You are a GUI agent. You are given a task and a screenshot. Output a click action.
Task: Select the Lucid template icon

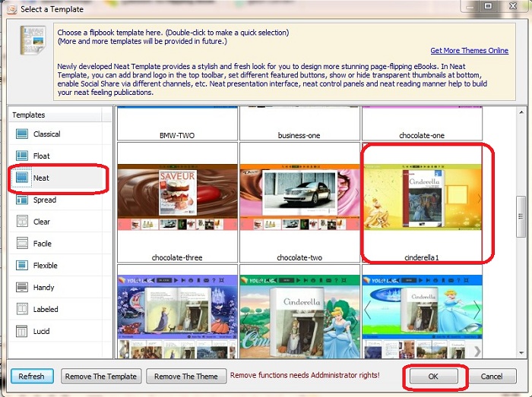tap(22, 331)
